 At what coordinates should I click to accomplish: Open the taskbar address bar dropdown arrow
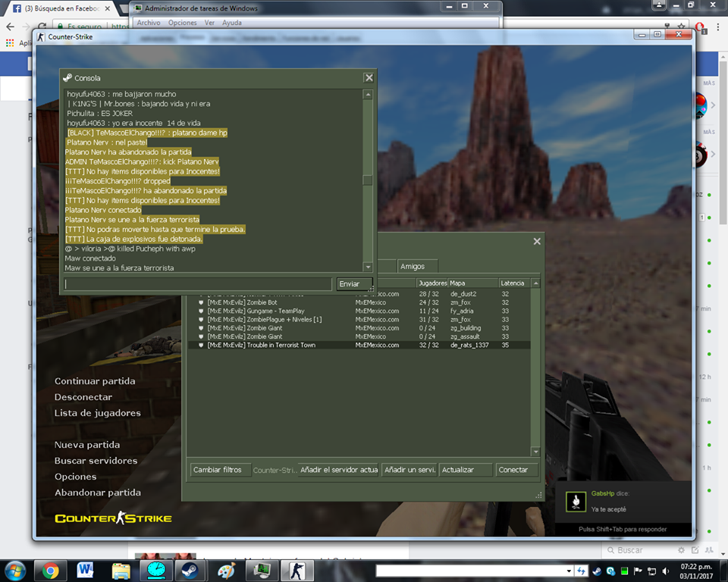tap(569, 571)
